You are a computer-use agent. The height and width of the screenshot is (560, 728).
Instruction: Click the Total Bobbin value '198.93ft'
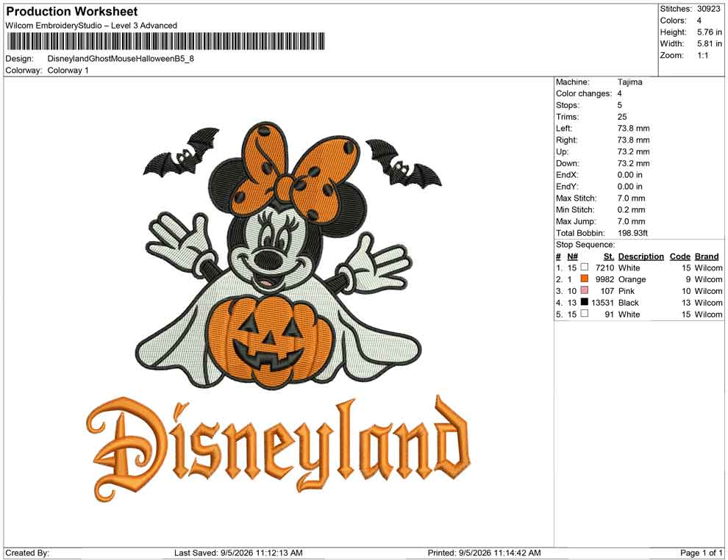coord(632,233)
